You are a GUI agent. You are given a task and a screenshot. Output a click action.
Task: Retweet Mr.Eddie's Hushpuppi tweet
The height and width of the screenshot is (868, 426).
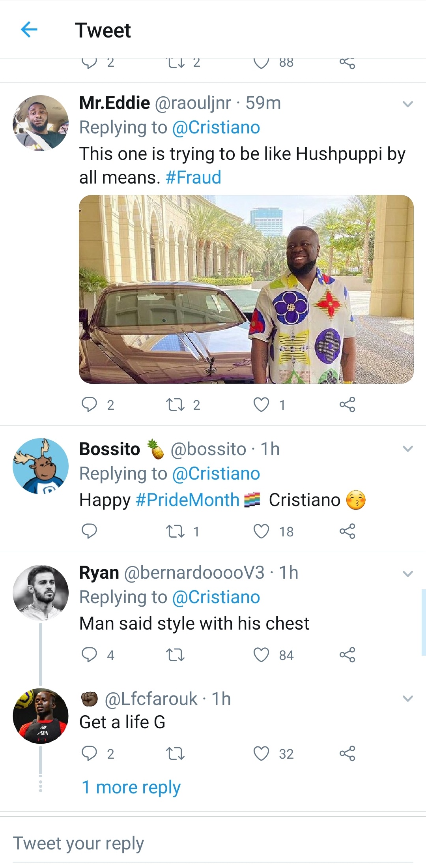pyautogui.click(x=175, y=405)
